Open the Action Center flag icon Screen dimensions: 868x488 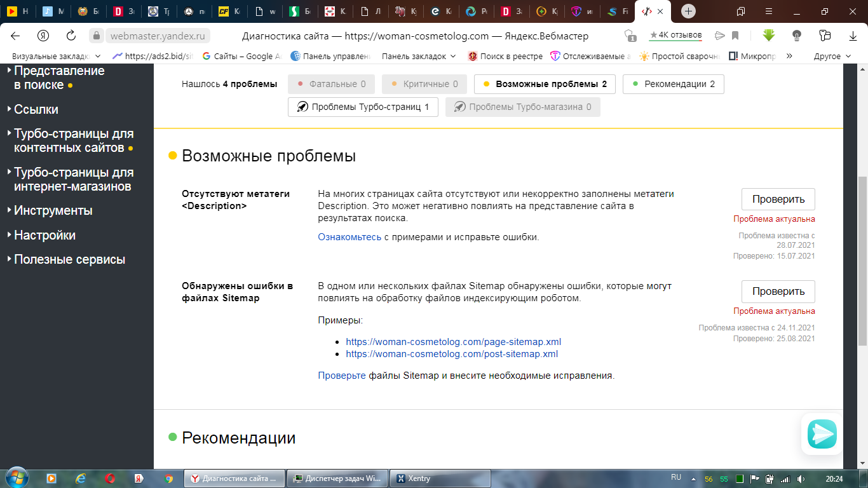point(756,478)
